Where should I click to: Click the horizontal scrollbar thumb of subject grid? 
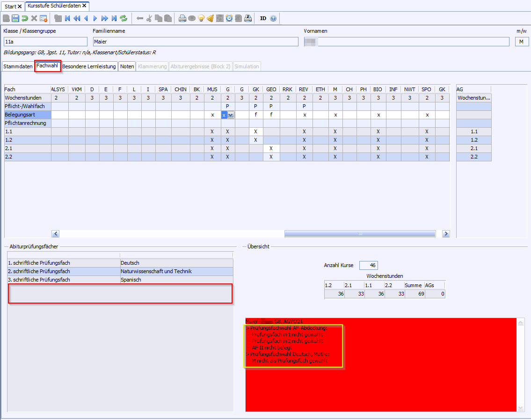[360, 234]
